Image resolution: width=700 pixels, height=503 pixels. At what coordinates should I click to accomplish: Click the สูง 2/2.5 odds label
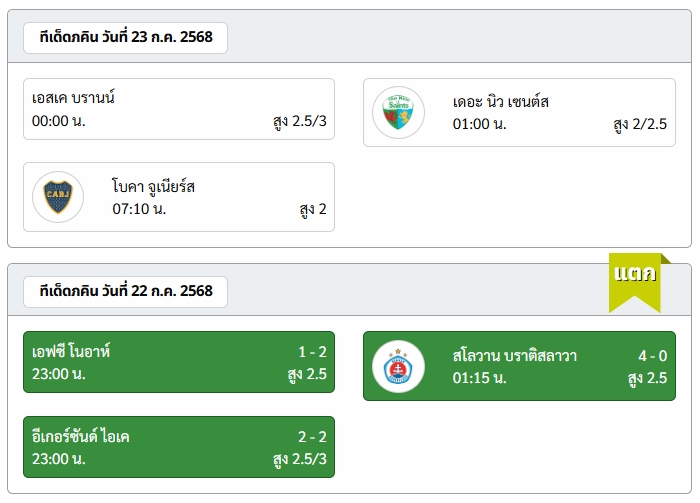point(640,124)
